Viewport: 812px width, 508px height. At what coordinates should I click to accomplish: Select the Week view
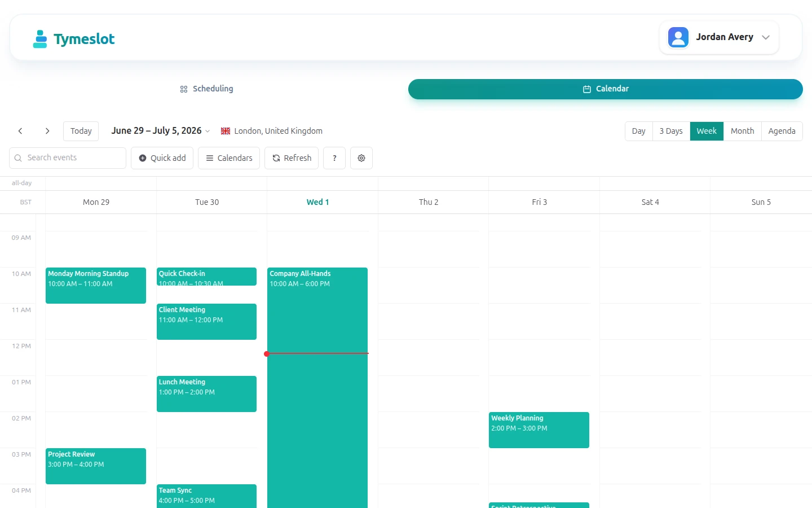point(707,131)
